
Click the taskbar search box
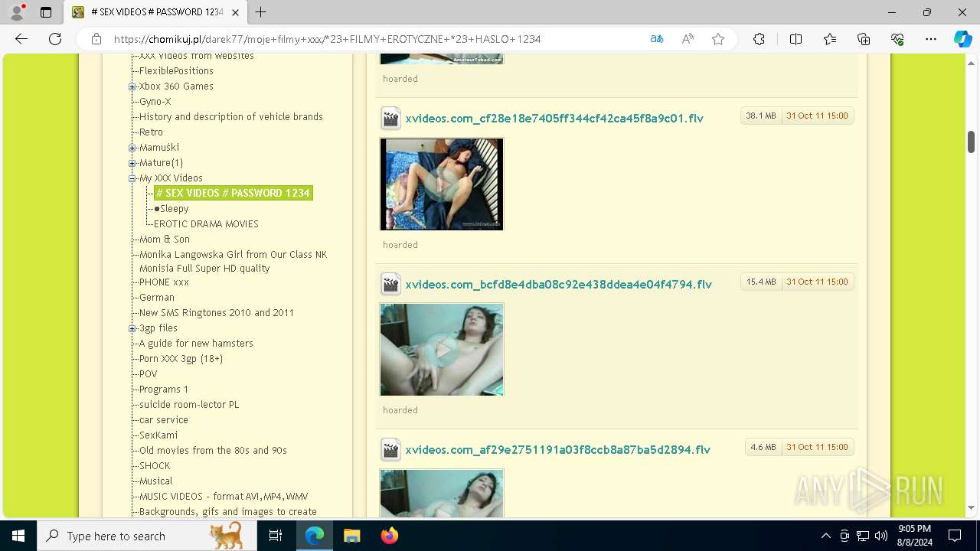click(x=145, y=536)
